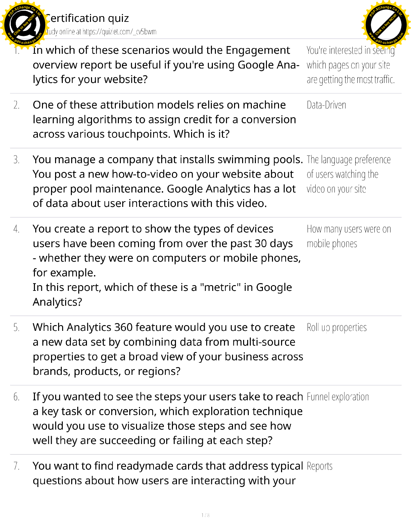Click question number 3 marker
The image size is (411, 532).
(16, 160)
